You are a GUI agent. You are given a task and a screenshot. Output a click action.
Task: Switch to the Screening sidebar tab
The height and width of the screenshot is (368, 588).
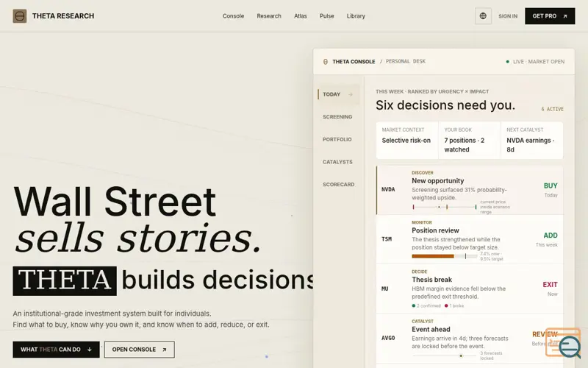pyautogui.click(x=337, y=117)
